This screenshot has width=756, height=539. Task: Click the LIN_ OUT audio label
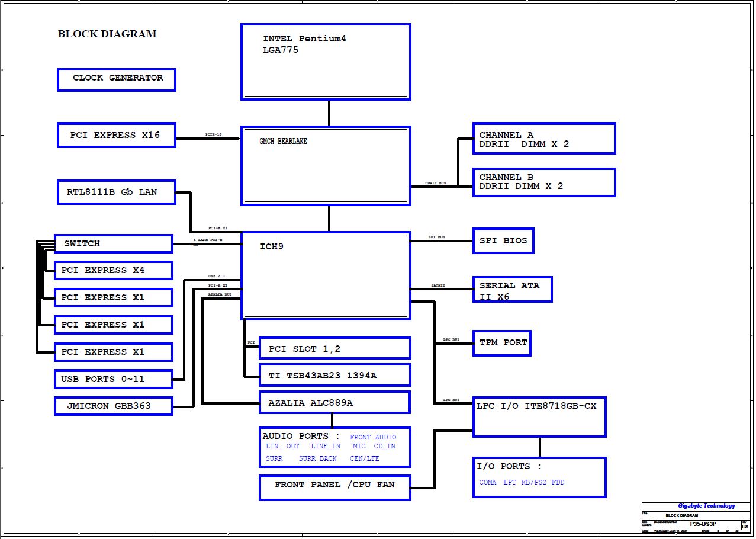[282, 446]
